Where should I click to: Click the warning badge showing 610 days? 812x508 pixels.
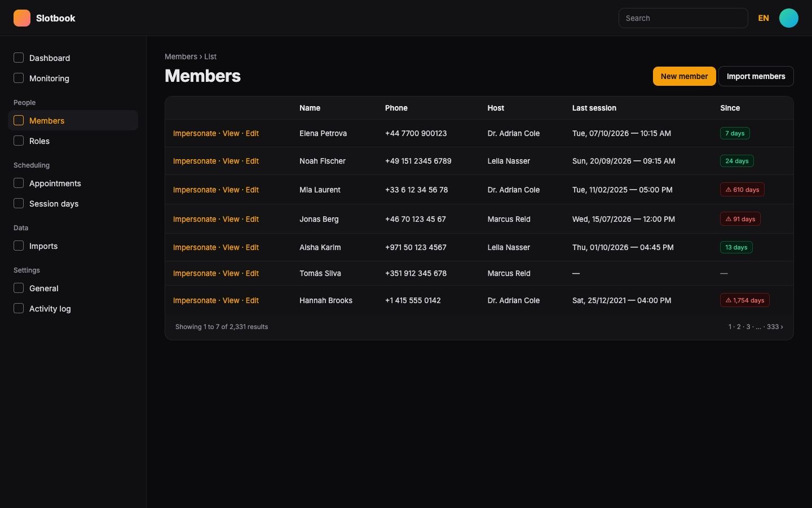pyautogui.click(x=742, y=190)
